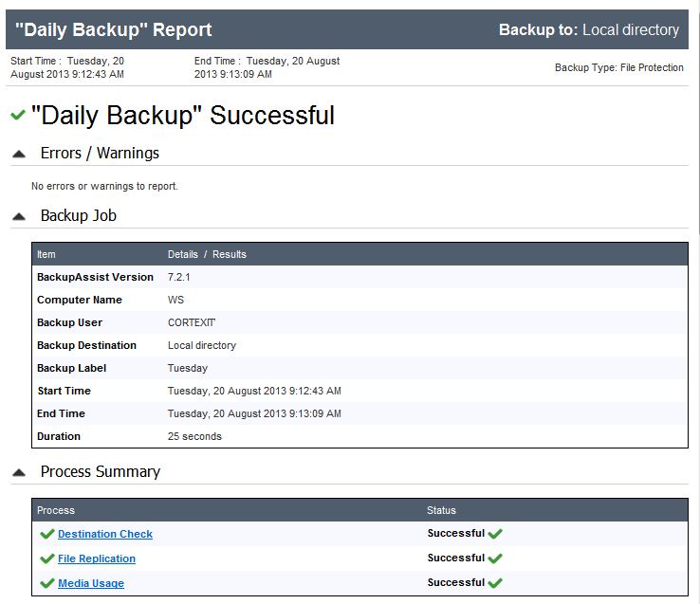Select the Backup Label value Tuesday
Screen dimensions: 700x604
click(x=188, y=368)
